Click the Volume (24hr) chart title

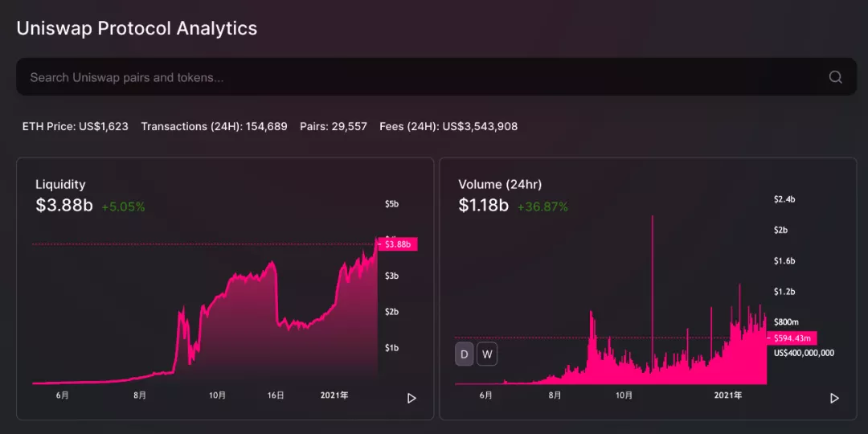point(500,185)
